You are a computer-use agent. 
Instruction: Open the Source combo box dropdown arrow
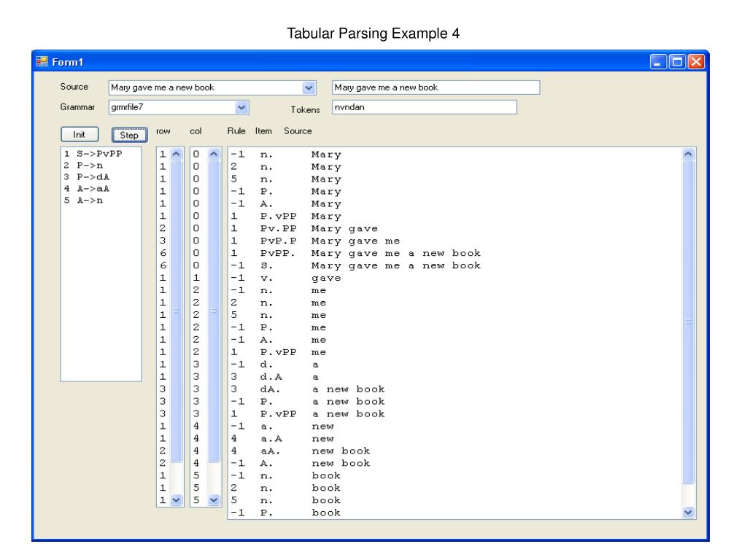(x=309, y=87)
